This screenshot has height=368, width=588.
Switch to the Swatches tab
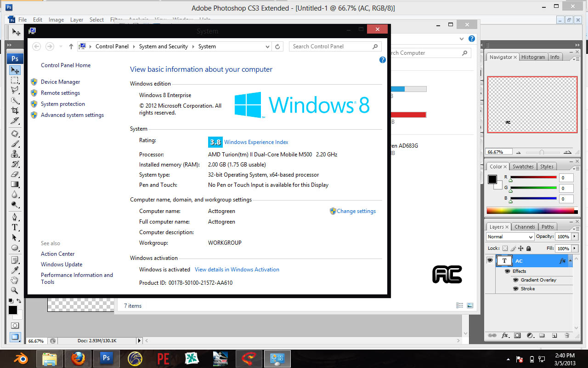click(x=523, y=167)
